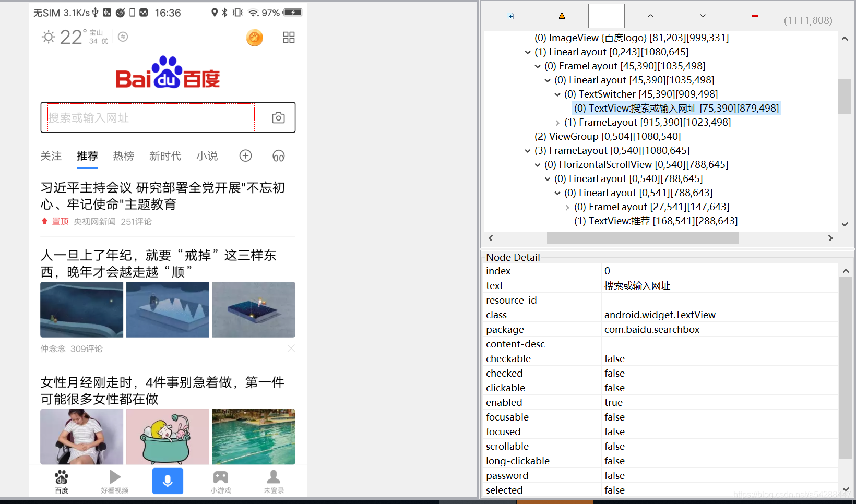
Task: Open the bathtub cartoon thumbnail
Action: tap(168, 437)
